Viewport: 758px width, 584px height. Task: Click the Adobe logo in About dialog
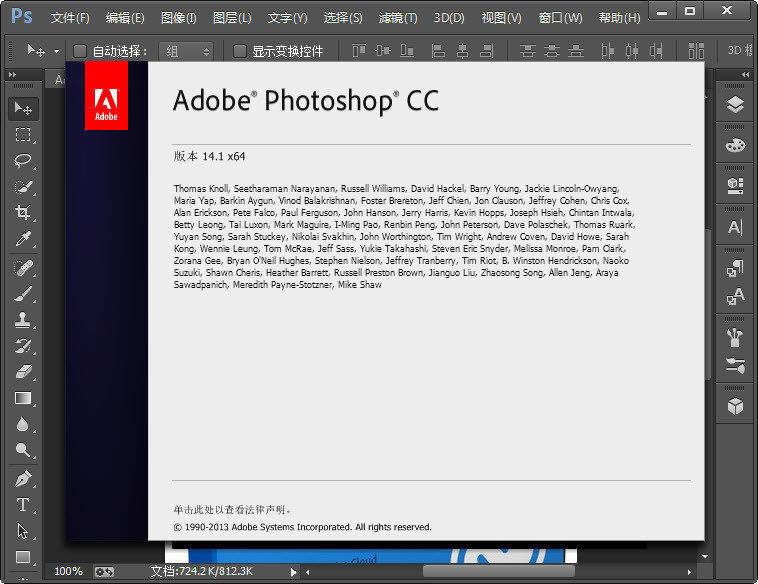[x=106, y=96]
